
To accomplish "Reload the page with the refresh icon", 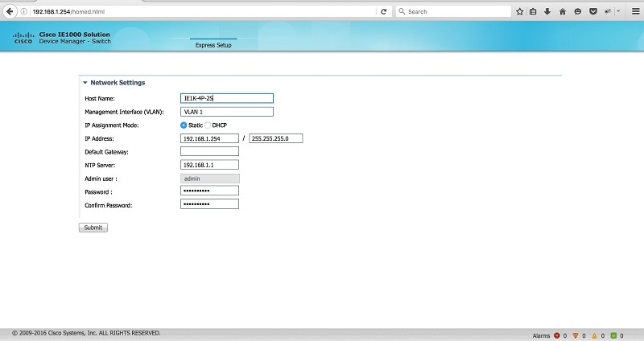I will click(x=384, y=11).
